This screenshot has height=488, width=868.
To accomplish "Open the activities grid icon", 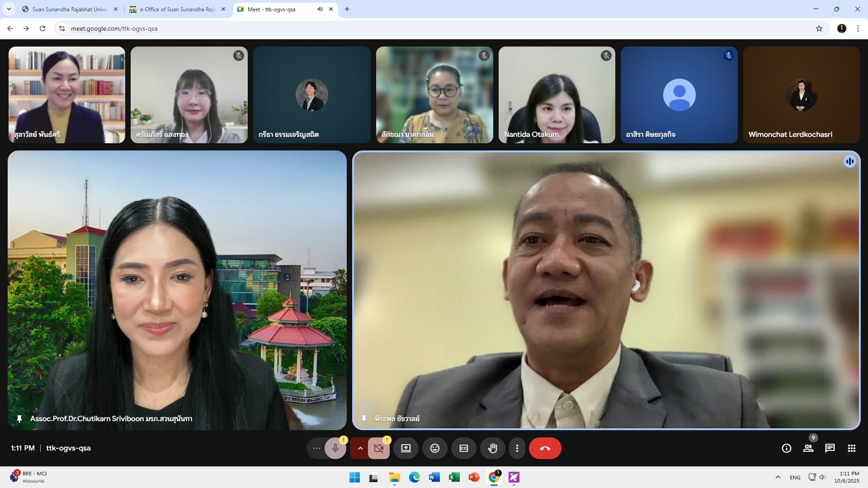I will (x=851, y=448).
